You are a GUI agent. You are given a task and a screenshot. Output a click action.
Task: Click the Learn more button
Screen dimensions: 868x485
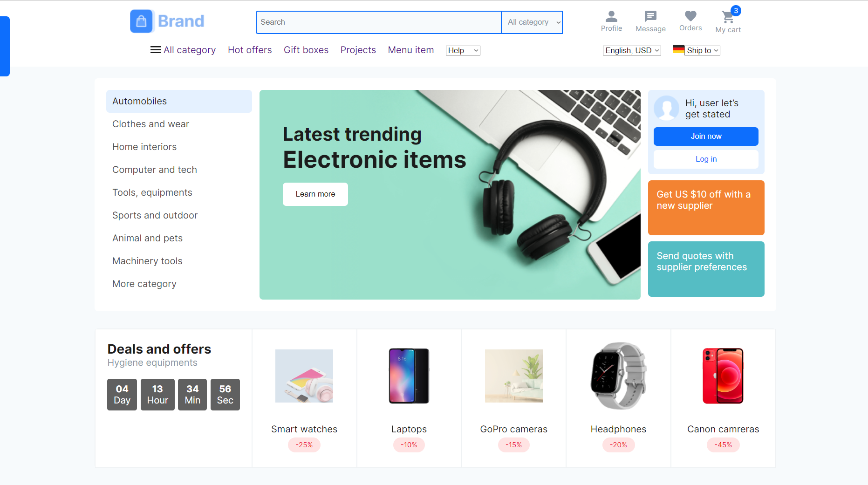(315, 194)
